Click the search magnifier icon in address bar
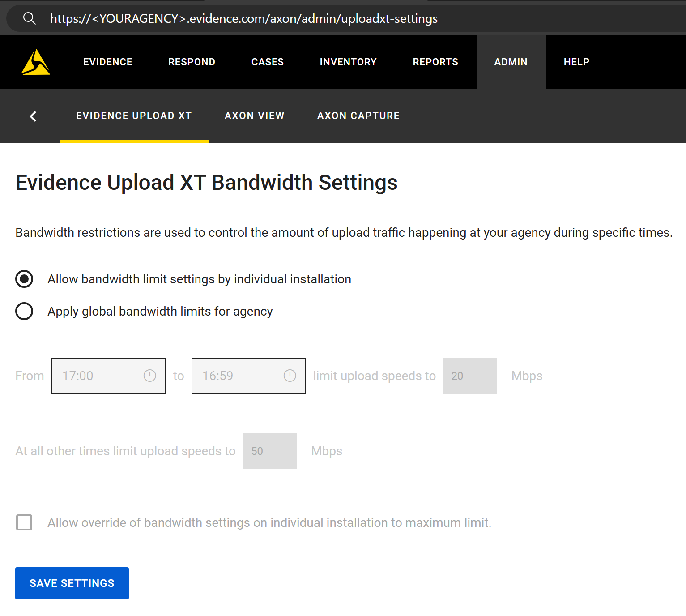The image size is (686, 616). pos(30,18)
